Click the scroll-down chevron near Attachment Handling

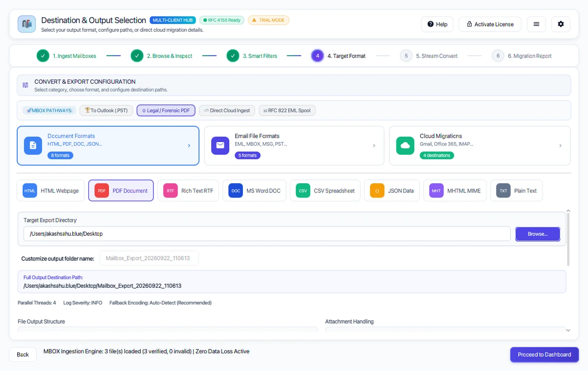coord(568,330)
